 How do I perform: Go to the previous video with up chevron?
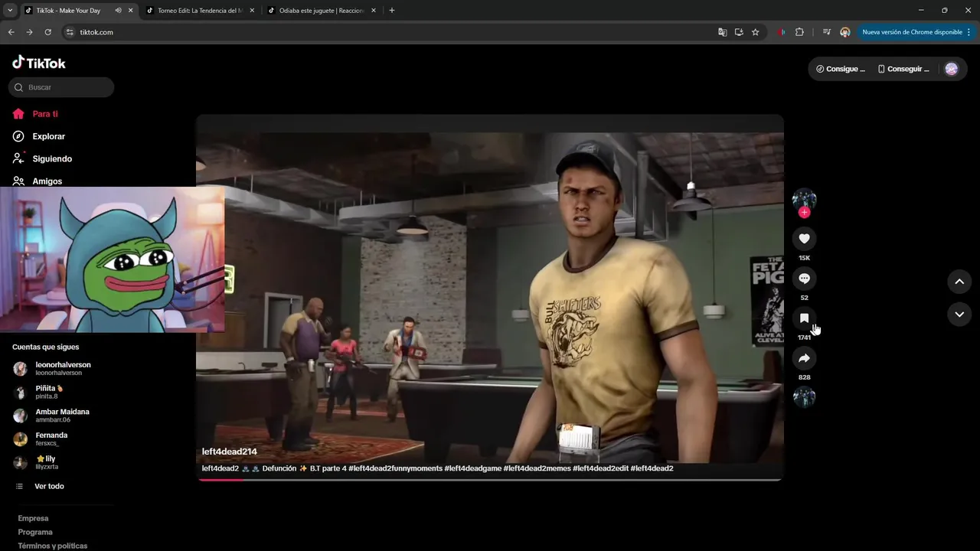coord(959,282)
